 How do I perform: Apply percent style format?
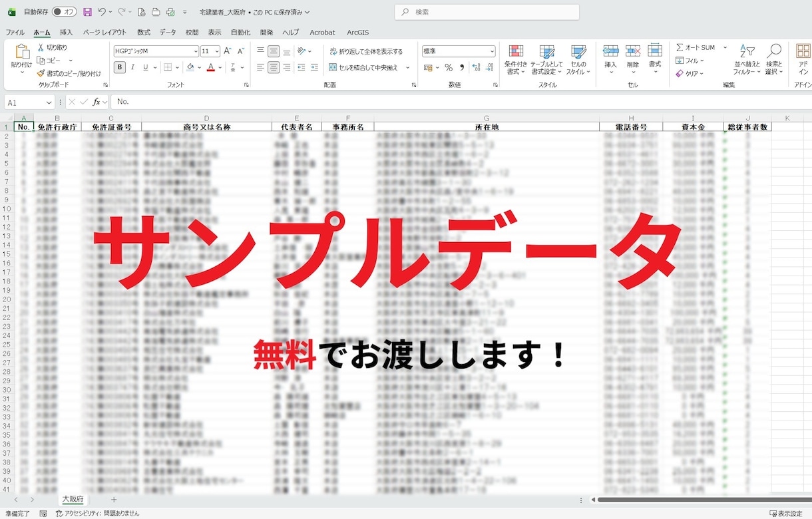(x=449, y=67)
